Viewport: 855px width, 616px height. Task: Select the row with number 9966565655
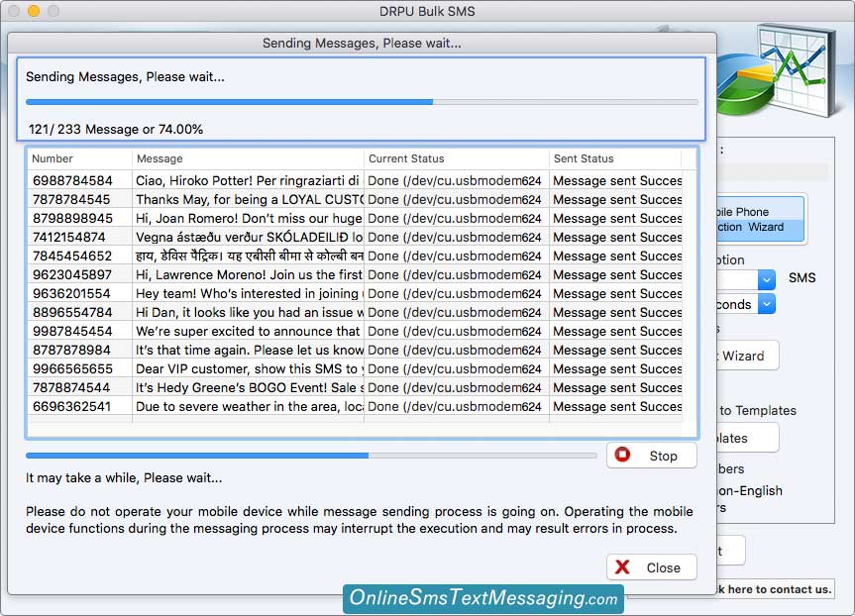(x=355, y=368)
